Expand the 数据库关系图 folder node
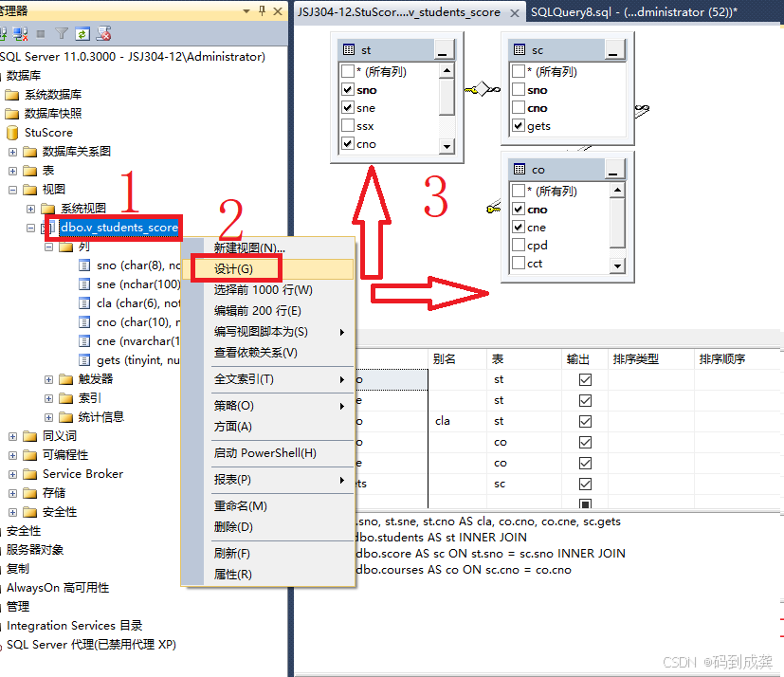784x677 pixels. point(13,152)
